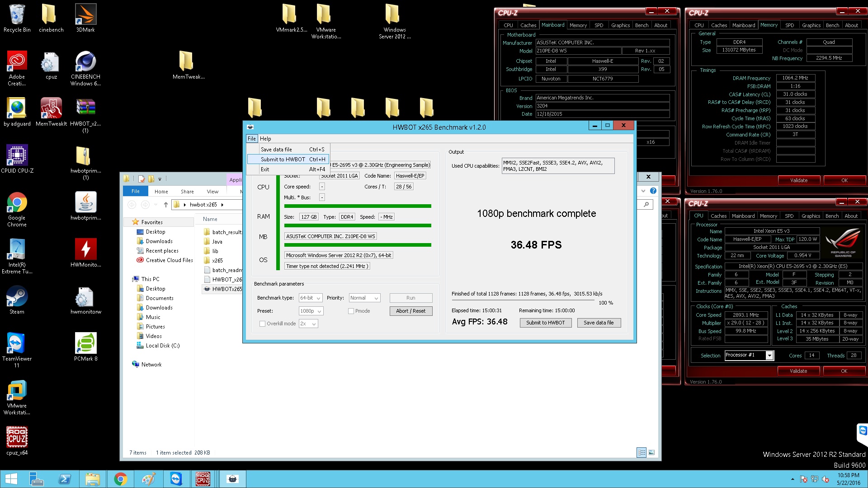Open the 3DMark desktop shortcut

click(85, 18)
